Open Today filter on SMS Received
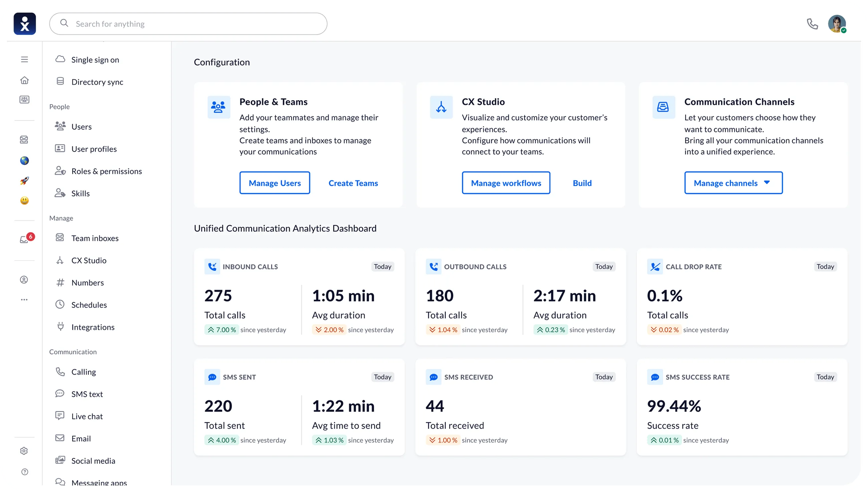Screen dimensions: 868x492 pos(604,377)
